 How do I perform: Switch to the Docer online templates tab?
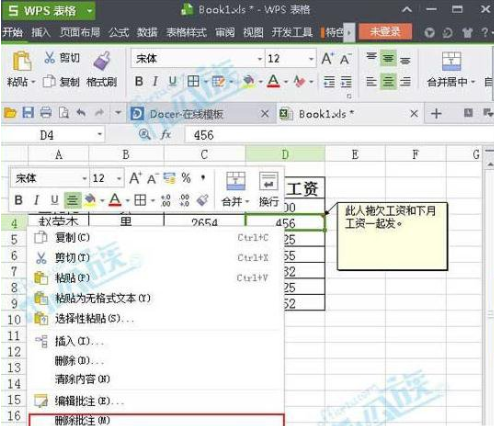point(201,114)
